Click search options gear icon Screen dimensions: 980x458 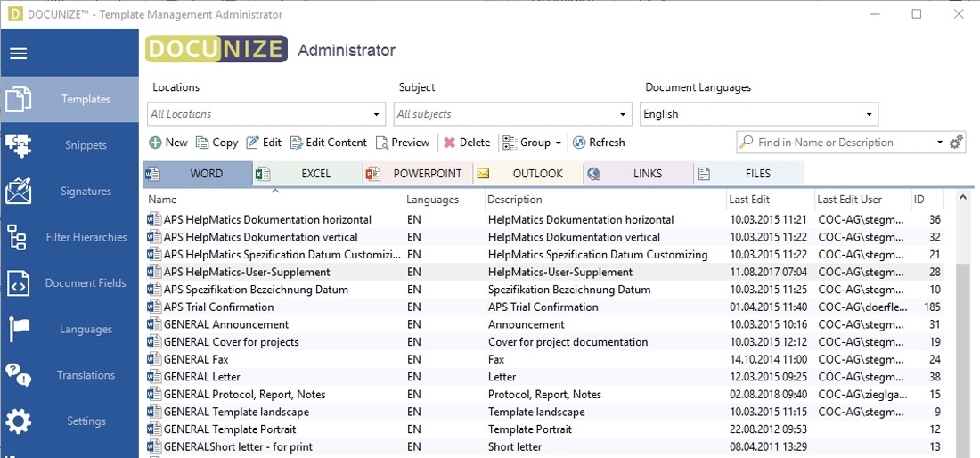[x=957, y=143]
